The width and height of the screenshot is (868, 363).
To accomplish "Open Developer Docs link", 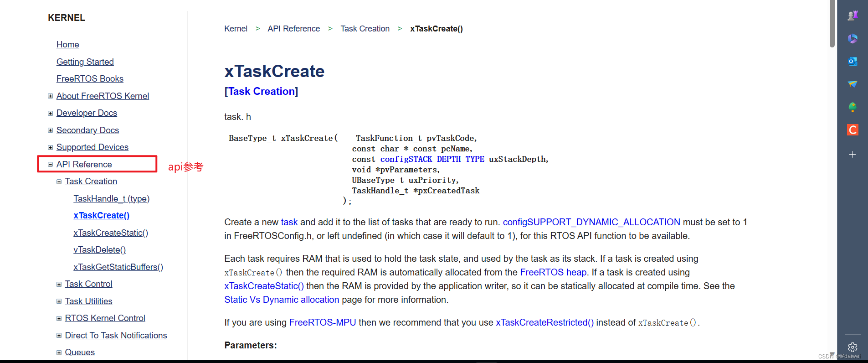I will pos(87,113).
